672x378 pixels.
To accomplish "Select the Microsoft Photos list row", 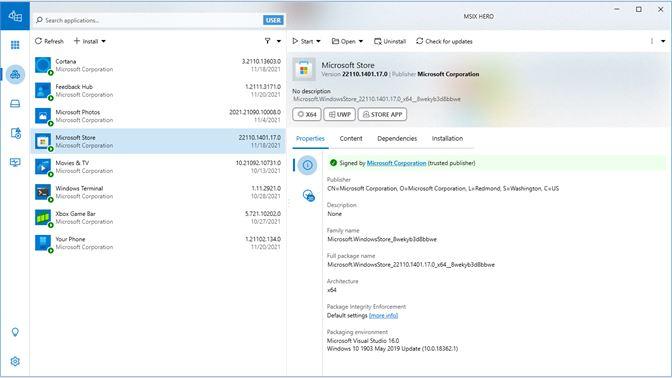I will coord(158,116).
